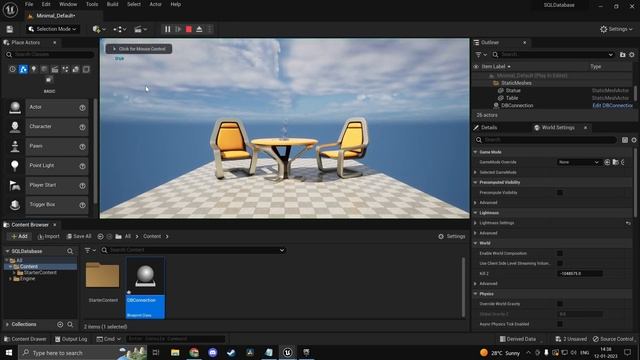Switch to the Details tab
The image size is (640, 360).
tap(489, 127)
